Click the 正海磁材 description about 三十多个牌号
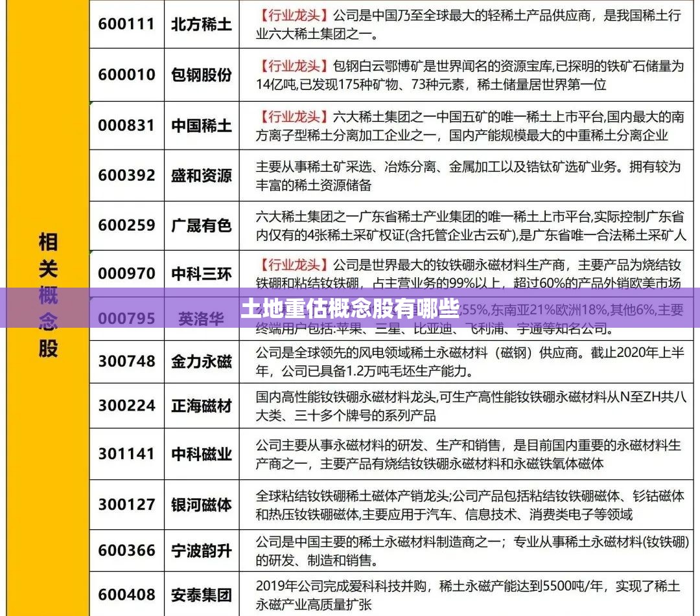Viewport: 700px width, 616px height. pos(471,406)
